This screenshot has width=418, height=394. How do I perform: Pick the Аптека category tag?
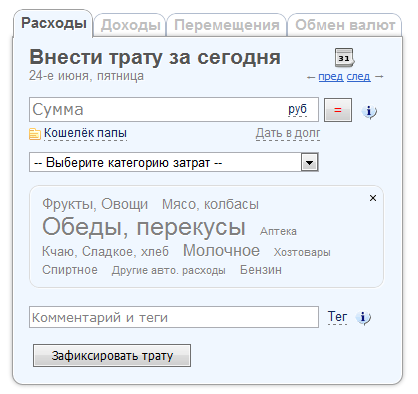coord(278,231)
